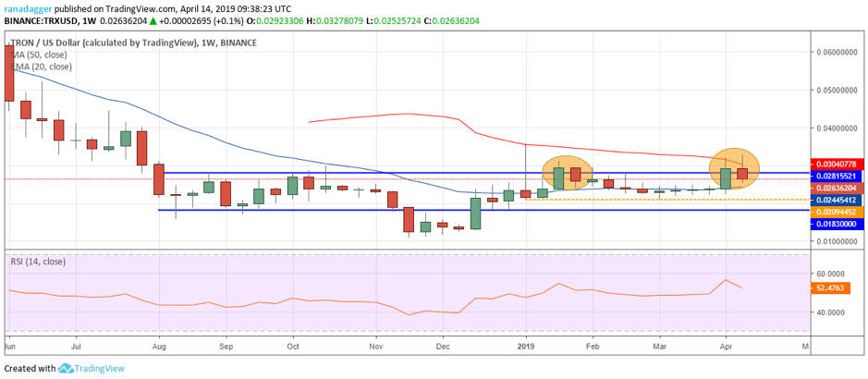The width and height of the screenshot is (868, 379).
Task: Click the blue 0.02445412 price tag
Action: coord(837,199)
